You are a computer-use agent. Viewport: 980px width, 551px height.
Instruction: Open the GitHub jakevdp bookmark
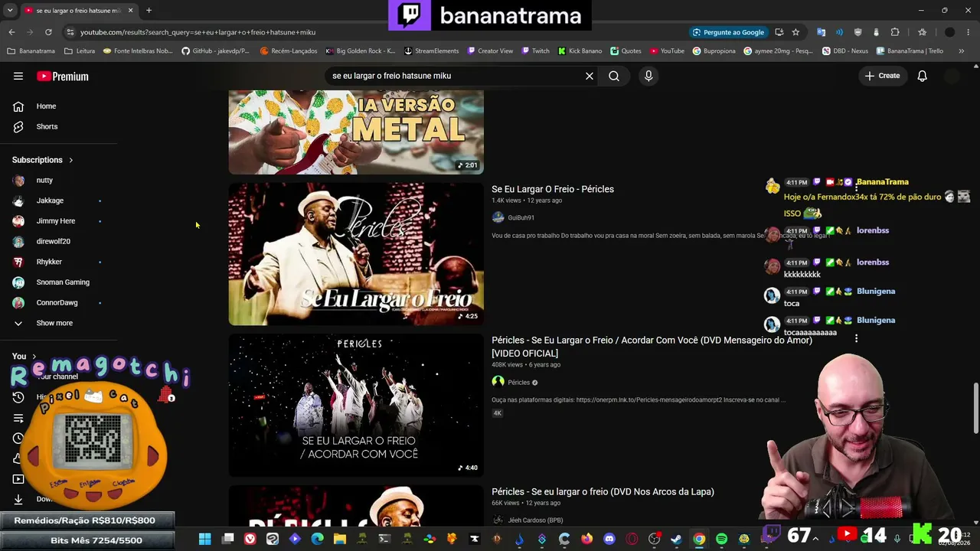point(215,51)
